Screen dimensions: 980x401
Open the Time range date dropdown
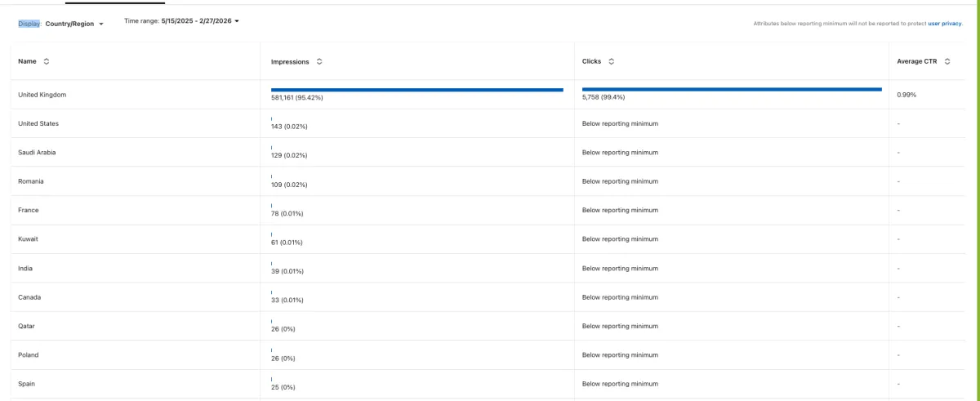(200, 20)
